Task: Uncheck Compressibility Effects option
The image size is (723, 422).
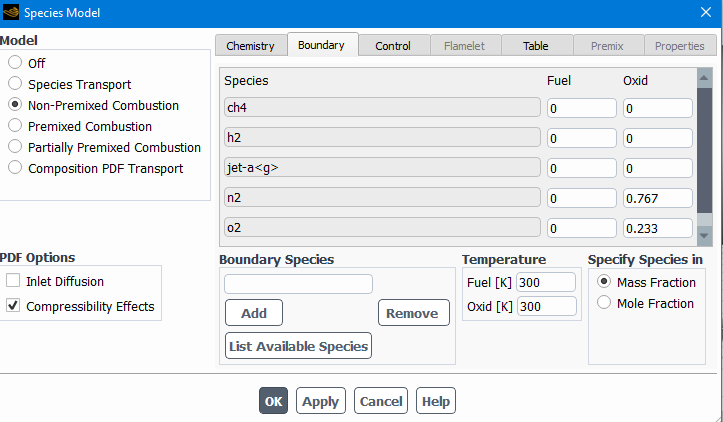Action: click(x=14, y=306)
